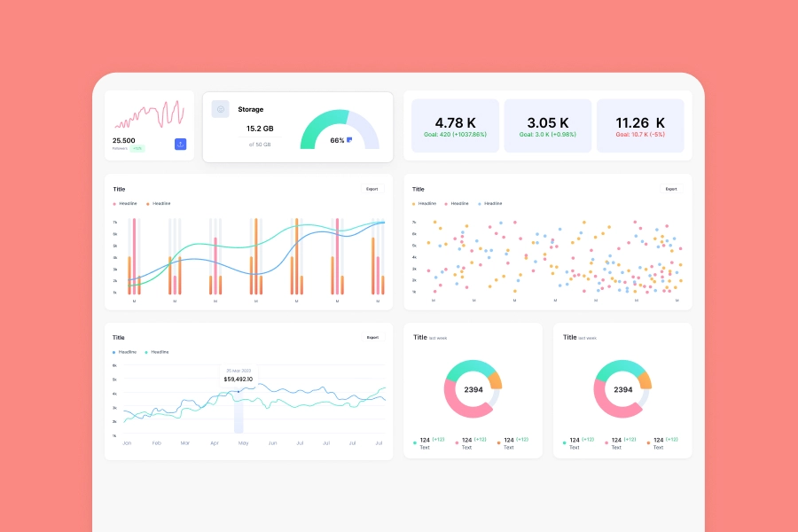Select pink 124 legend under the left donut
The width and height of the screenshot is (798, 532).
click(472, 443)
